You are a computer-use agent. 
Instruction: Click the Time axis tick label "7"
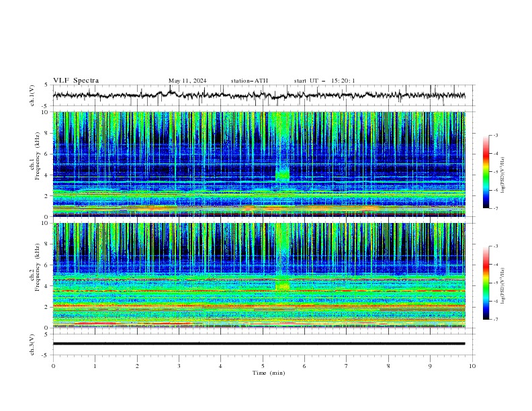[x=347, y=366]
